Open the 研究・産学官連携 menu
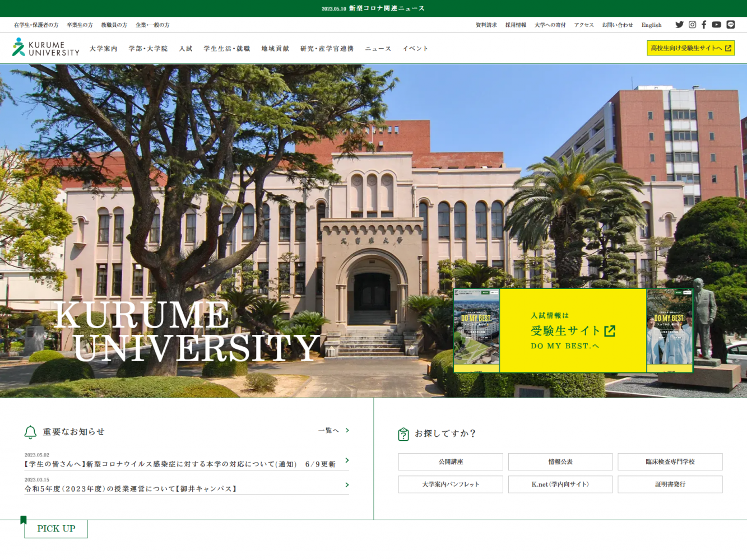The width and height of the screenshot is (747, 560). tap(327, 49)
